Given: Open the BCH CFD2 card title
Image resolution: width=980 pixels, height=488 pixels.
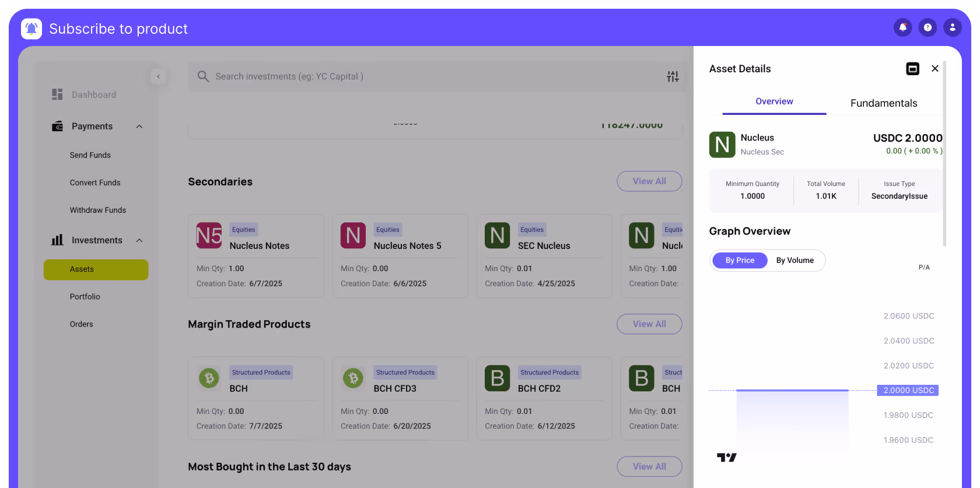Looking at the screenshot, I should click(x=539, y=389).
